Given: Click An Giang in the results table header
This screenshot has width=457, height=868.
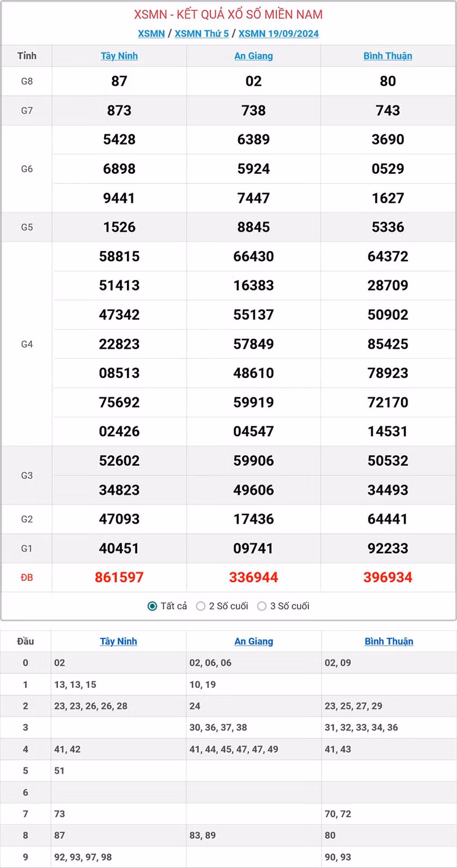Looking at the screenshot, I should tap(253, 56).
